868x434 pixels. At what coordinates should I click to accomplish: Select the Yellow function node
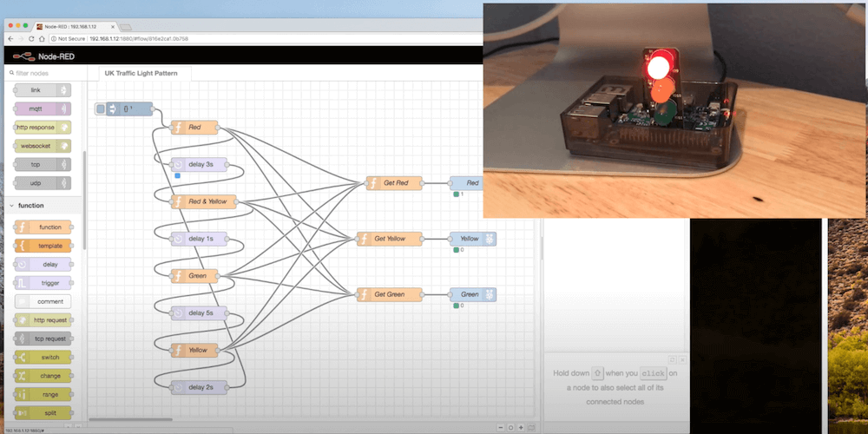(194, 350)
